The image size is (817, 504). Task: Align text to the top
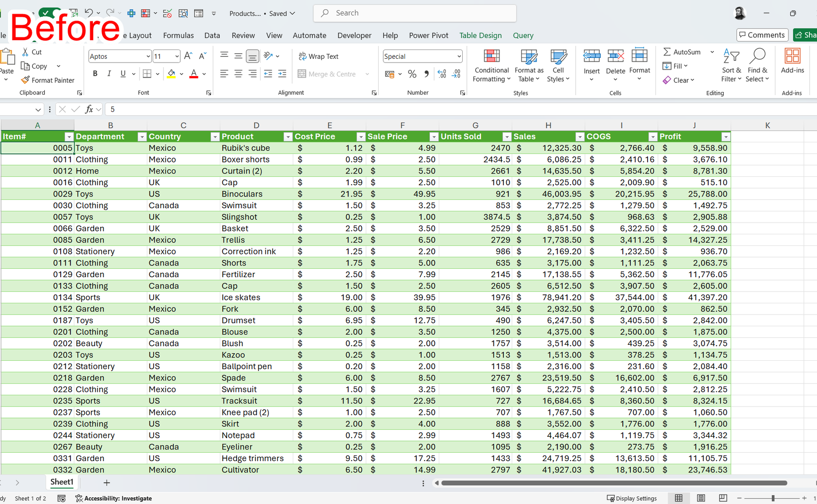pos(224,56)
